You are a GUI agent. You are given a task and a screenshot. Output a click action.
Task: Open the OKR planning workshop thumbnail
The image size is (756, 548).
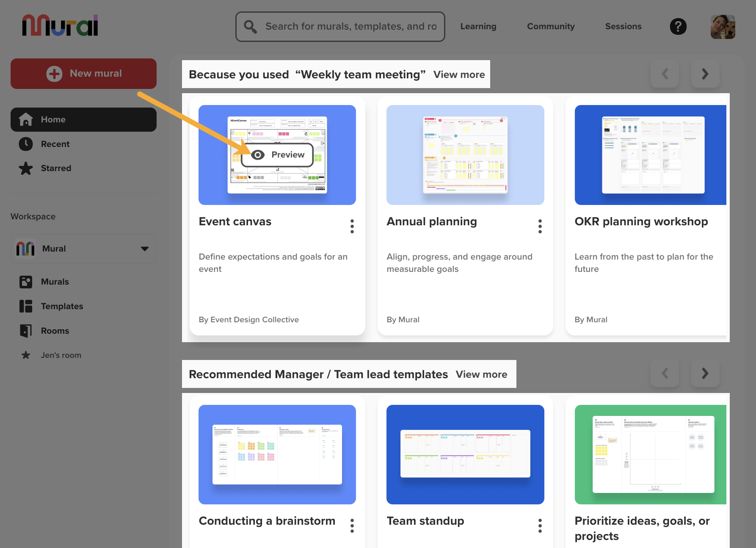[650, 155]
